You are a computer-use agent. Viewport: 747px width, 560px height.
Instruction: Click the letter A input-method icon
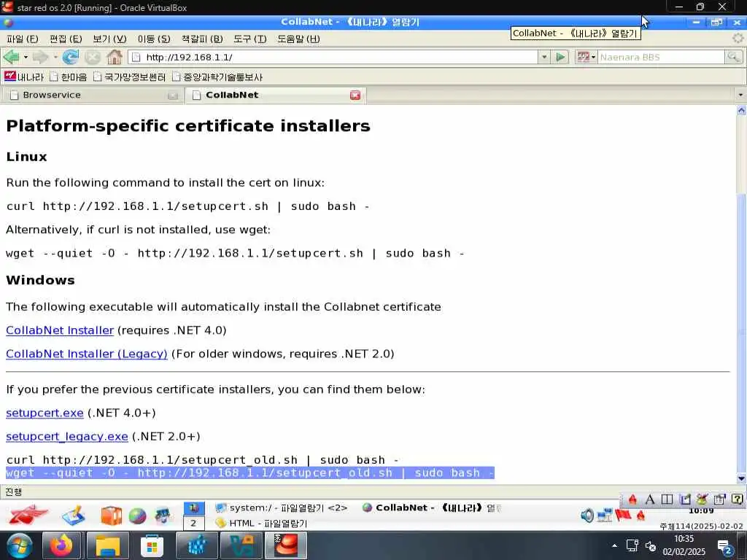[x=649, y=499]
